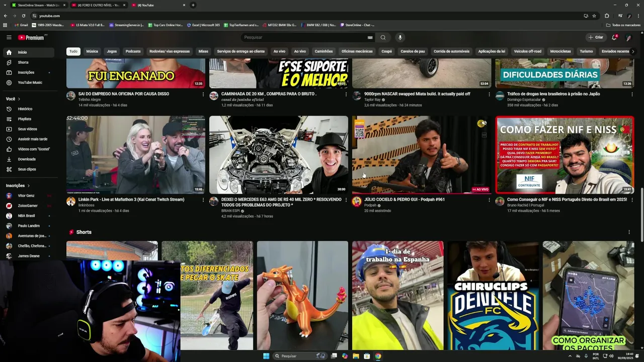Open Histórico in the sidebar
The width and height of the screenshot is (644, 362).
[x=29, y=109]
